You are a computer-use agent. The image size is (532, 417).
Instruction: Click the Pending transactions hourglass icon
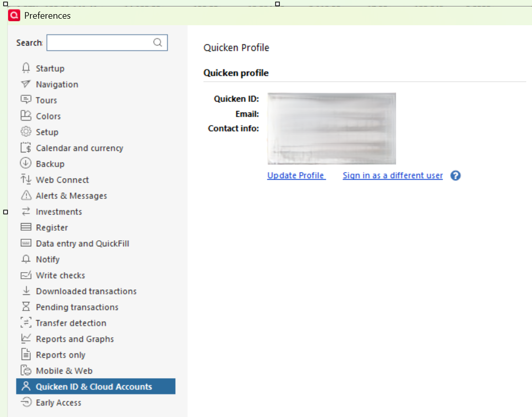26,306
